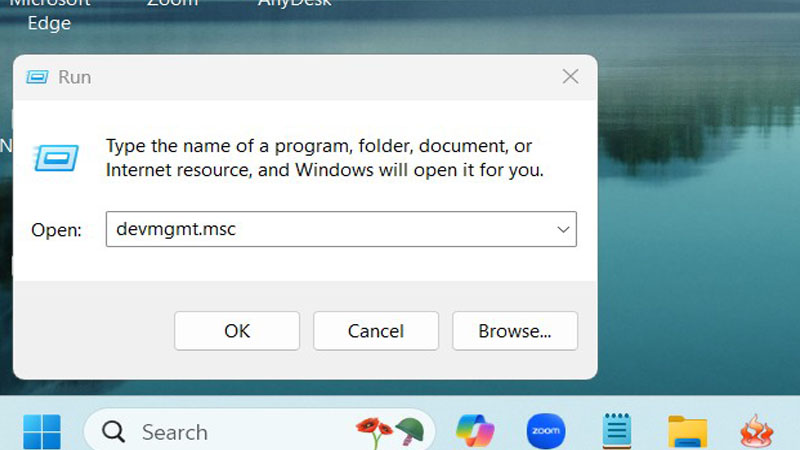The image size is (800, 450).
Task: Click the red flame taskbar icon
Action: [x=756, y=431]
